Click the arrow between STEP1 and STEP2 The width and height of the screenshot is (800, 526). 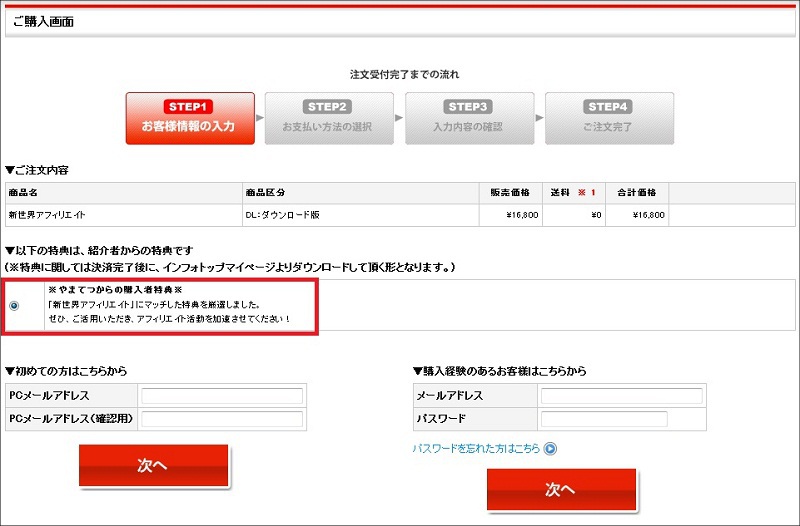click(x=262, y=118)
